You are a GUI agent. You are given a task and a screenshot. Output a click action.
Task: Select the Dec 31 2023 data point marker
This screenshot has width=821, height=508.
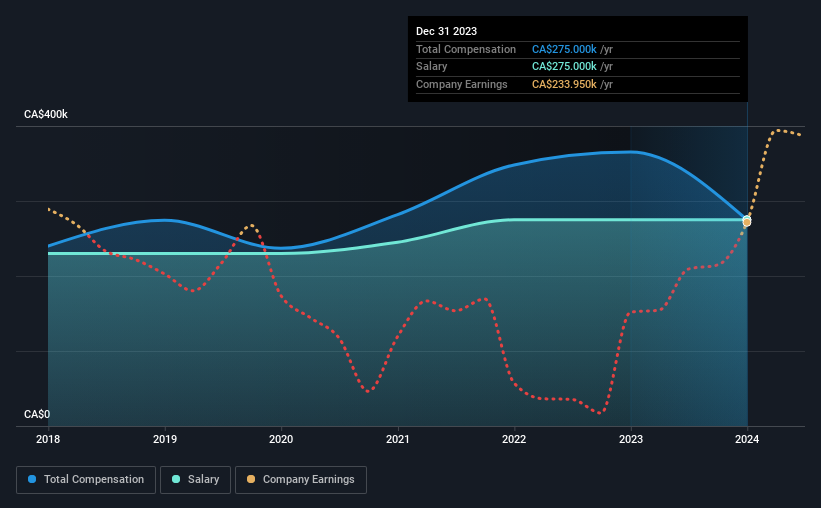(747, 222)
